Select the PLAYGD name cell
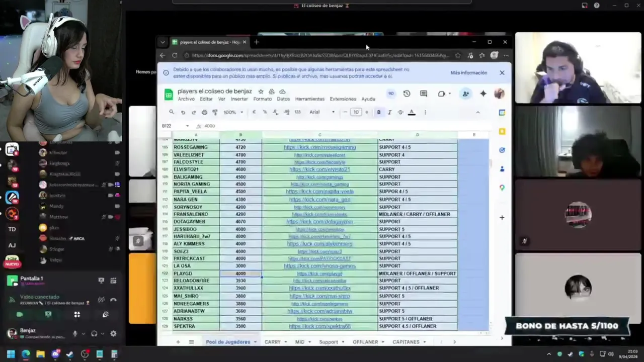 point(195,274)
